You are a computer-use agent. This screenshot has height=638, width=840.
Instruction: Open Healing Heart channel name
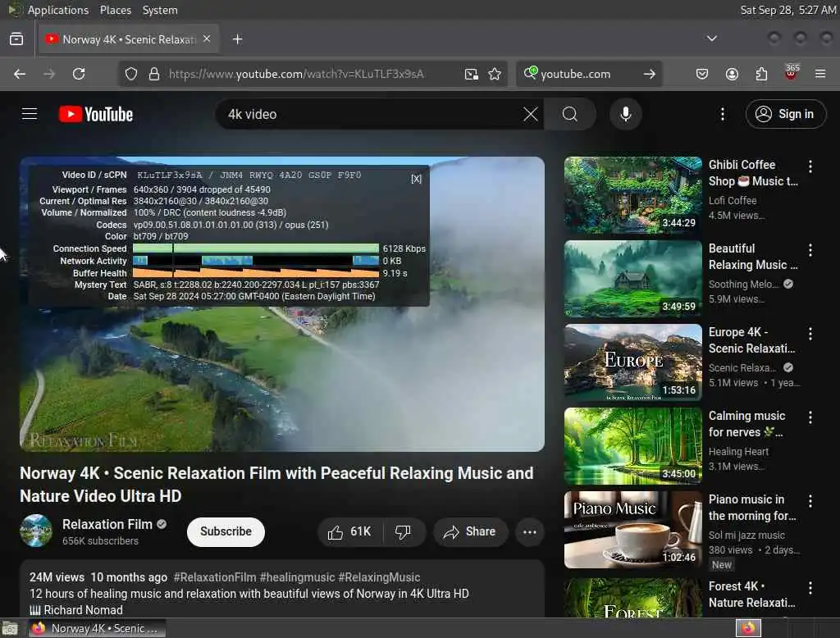coord(738,452)
